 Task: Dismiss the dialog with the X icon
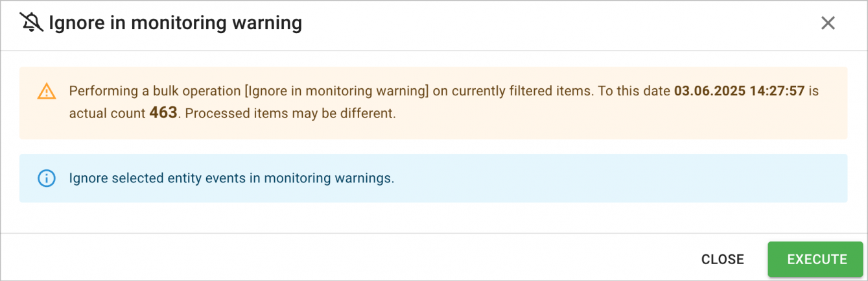(828, 23)
